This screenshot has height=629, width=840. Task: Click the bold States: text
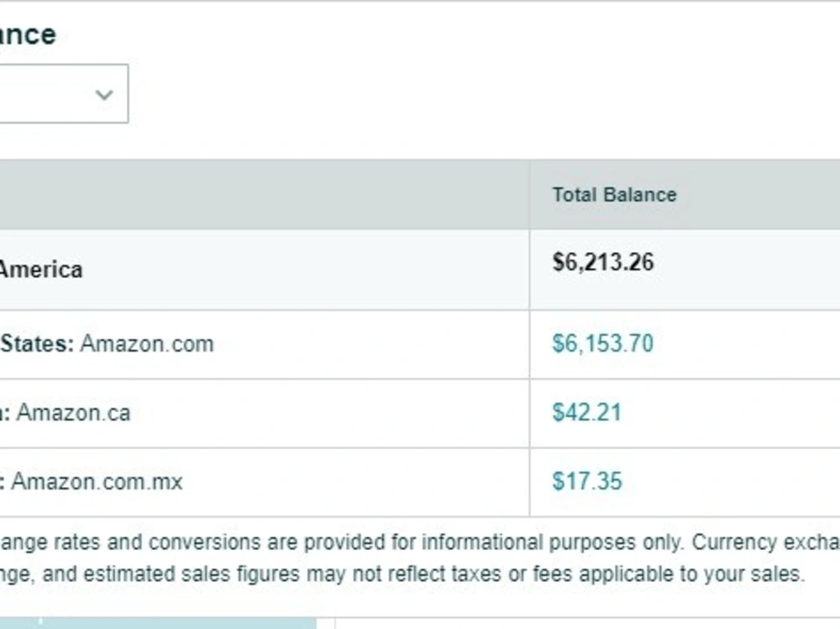37,343
